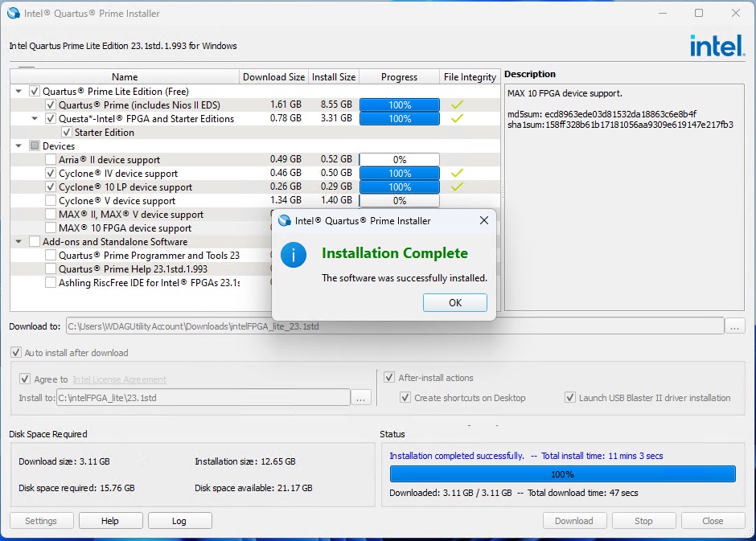Uncheck Cyclone IV device support

50,173
